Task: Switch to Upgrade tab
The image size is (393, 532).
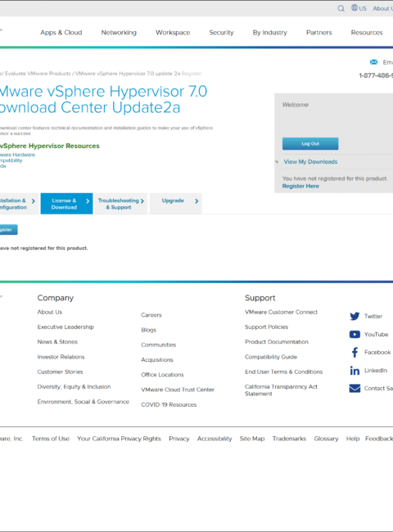Action: tap(175, 204)
